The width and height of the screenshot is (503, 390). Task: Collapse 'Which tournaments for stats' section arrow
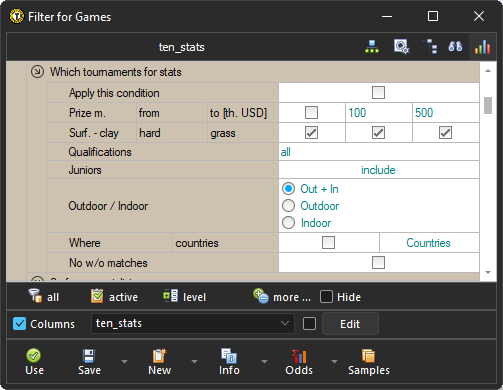coord(37,72)
